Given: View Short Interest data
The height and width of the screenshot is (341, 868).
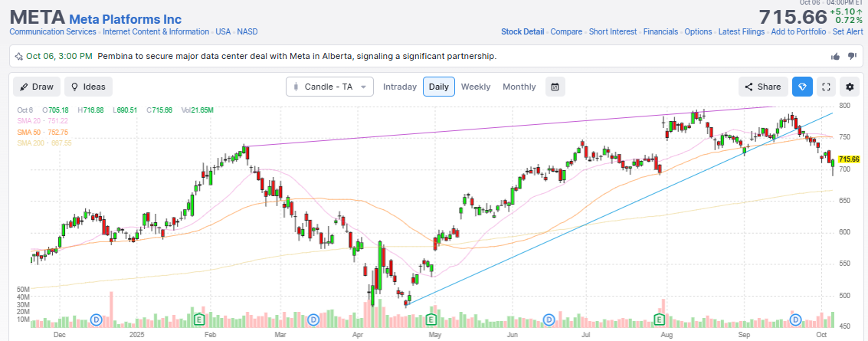Looking at the screenshot, I should coord(613,32).
